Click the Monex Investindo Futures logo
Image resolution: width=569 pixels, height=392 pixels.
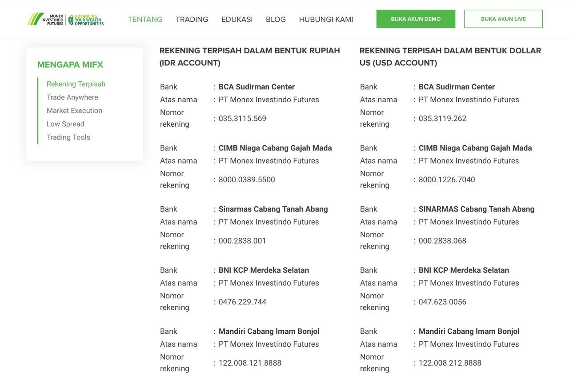pos(65,20)
